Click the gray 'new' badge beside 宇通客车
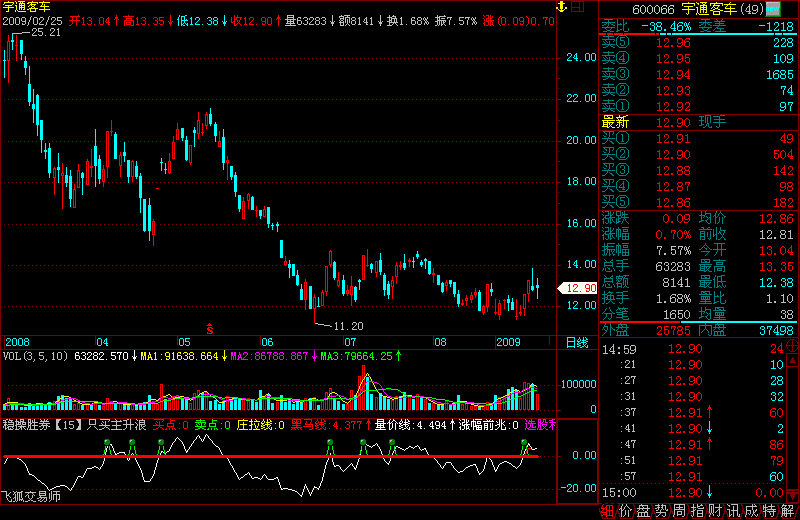 tap(773, 9)
